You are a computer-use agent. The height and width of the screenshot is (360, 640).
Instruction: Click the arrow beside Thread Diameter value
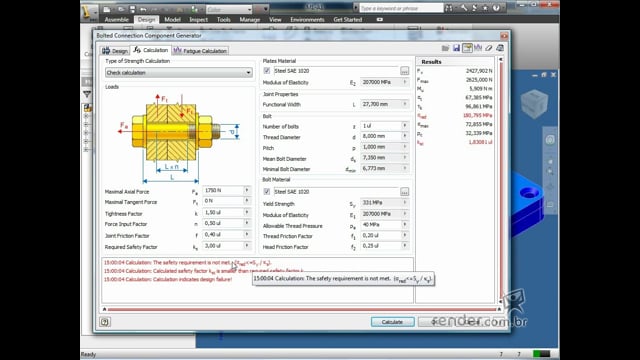pyautogui.click(x=405, y=136)
